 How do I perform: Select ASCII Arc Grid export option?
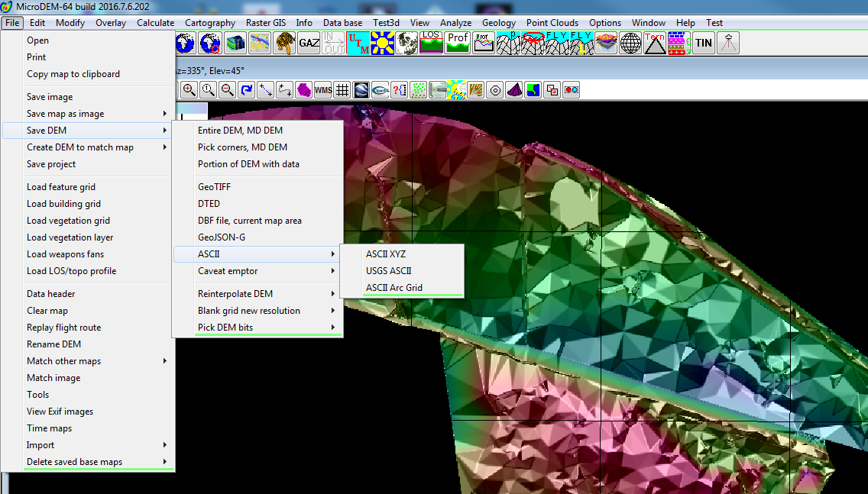[402, 288]
